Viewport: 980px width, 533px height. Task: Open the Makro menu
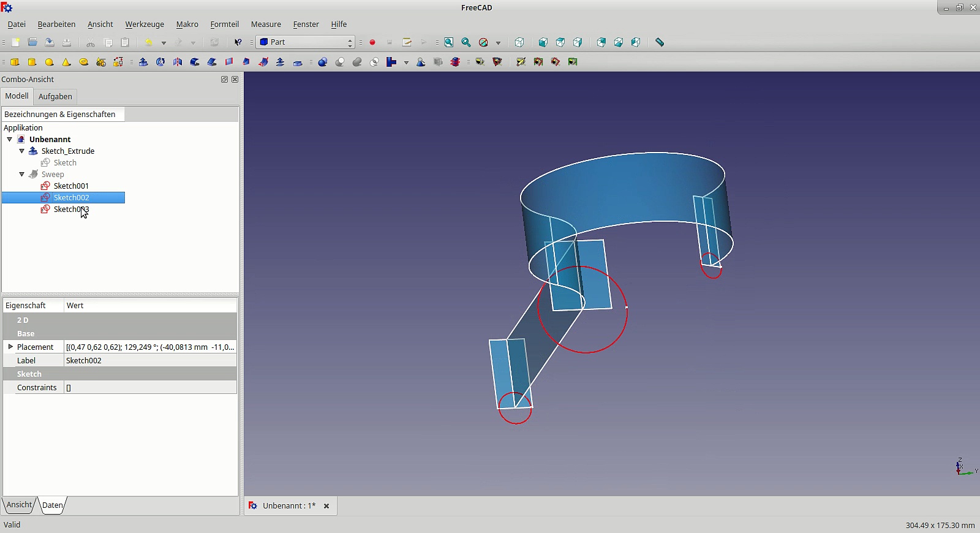click(187, 25)
